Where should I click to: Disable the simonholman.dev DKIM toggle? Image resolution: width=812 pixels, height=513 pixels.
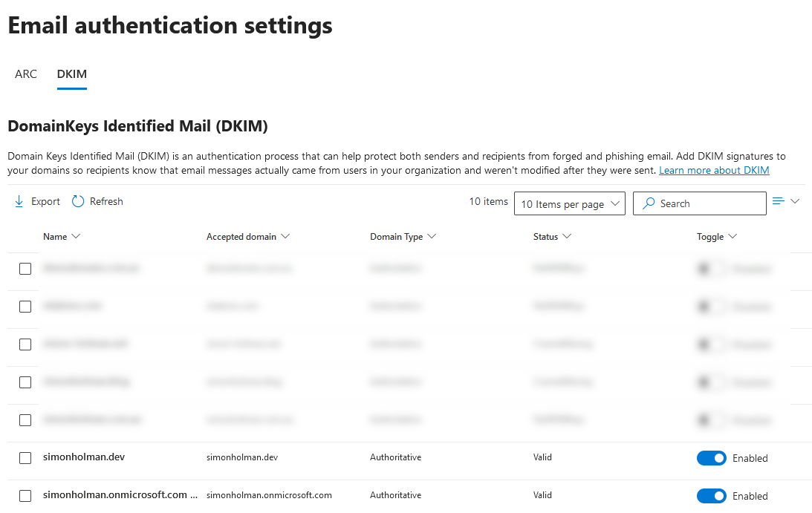[711, 458]
